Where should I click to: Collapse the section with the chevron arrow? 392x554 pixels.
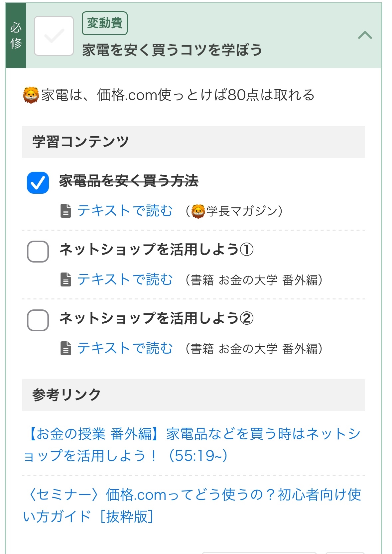[x=365, y=35]
